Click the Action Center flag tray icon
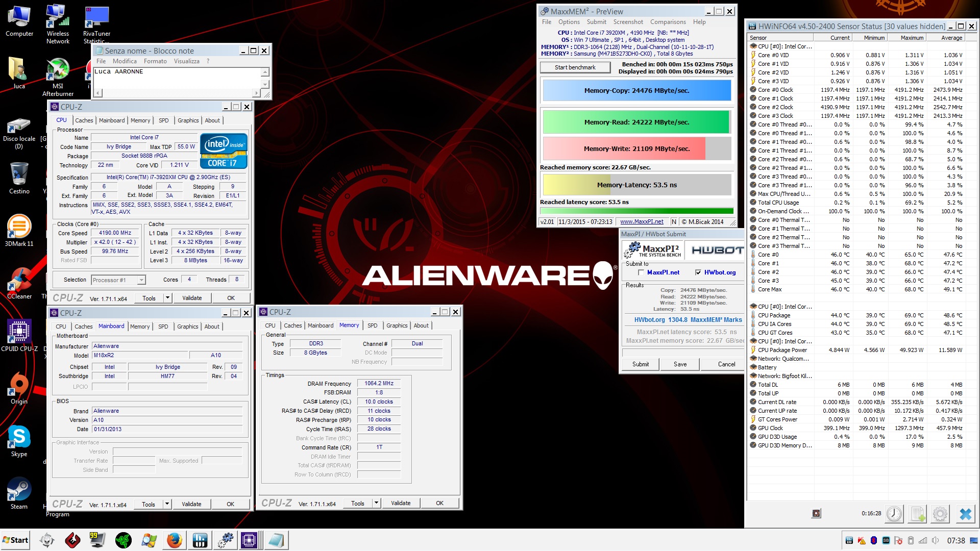The width and height of the screenshot is (980, 551). coord(898,540)
